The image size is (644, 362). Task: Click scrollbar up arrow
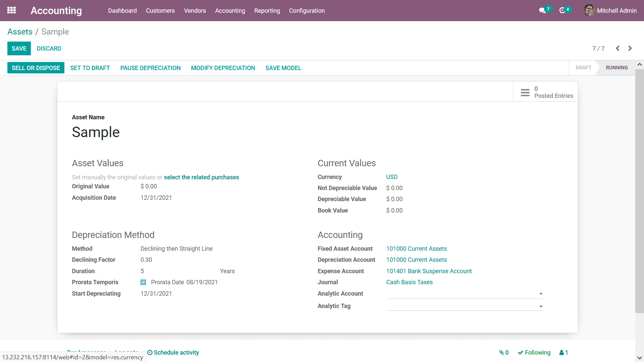tap(639, 64)
